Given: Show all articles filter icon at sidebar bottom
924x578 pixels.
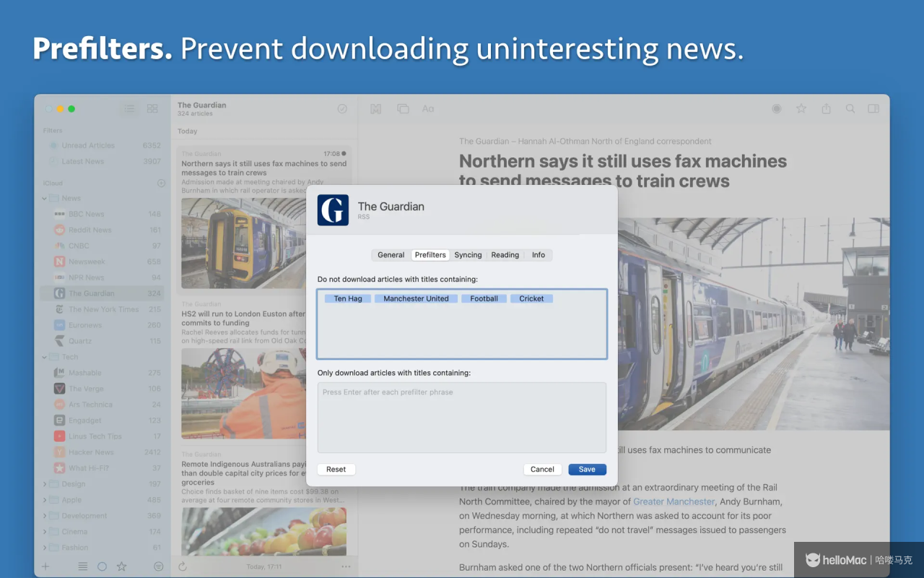Looking at the screenshot, I should (83, 566).
